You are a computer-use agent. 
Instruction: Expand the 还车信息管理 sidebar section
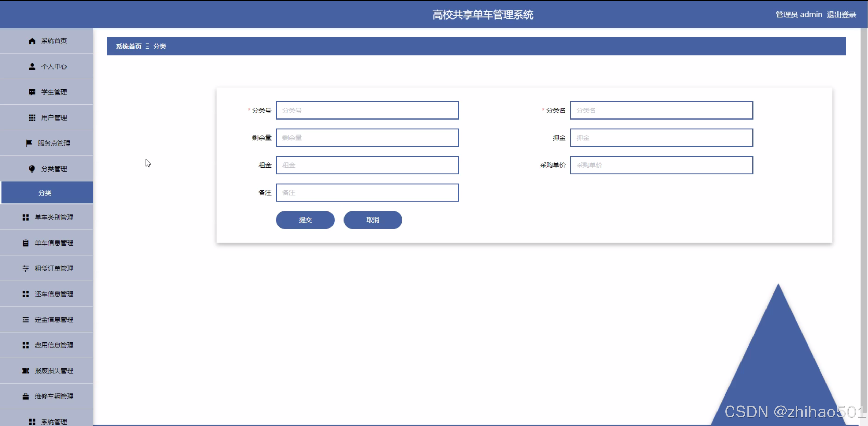tap(54, 294)
